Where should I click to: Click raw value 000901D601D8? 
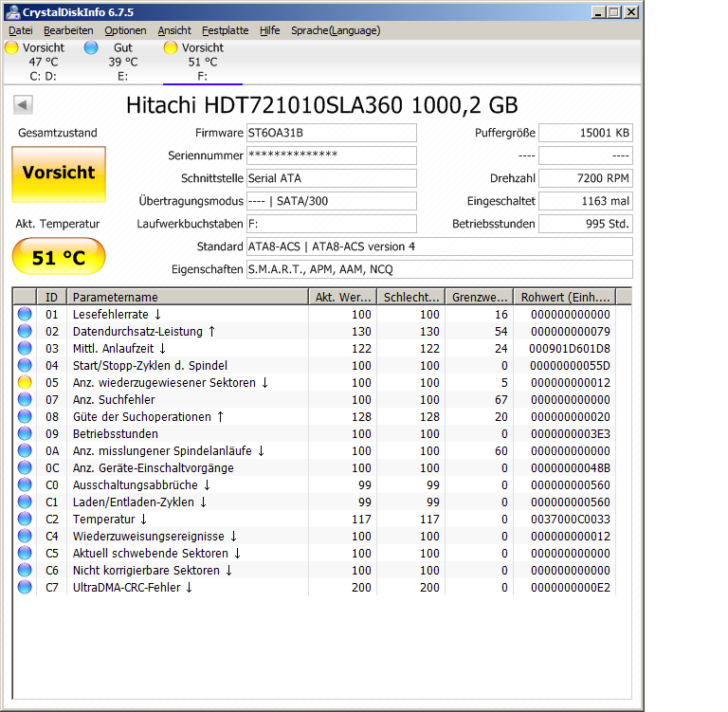[570, 348]
